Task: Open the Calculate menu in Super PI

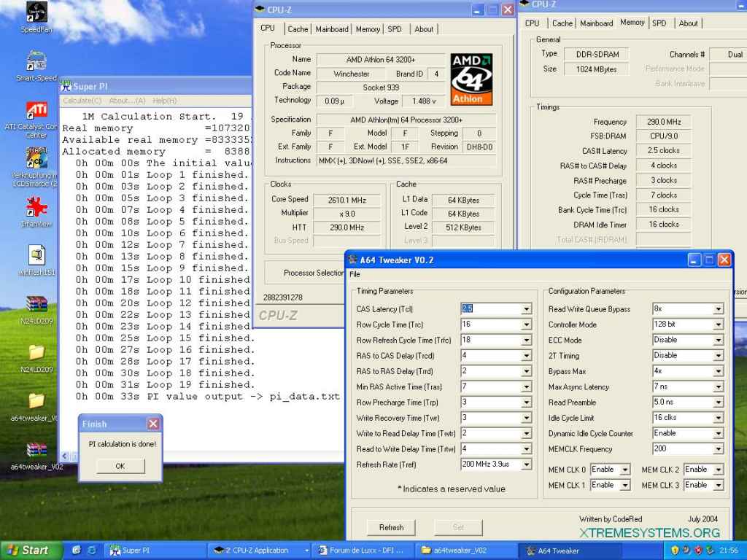Action: click(82, 101)
